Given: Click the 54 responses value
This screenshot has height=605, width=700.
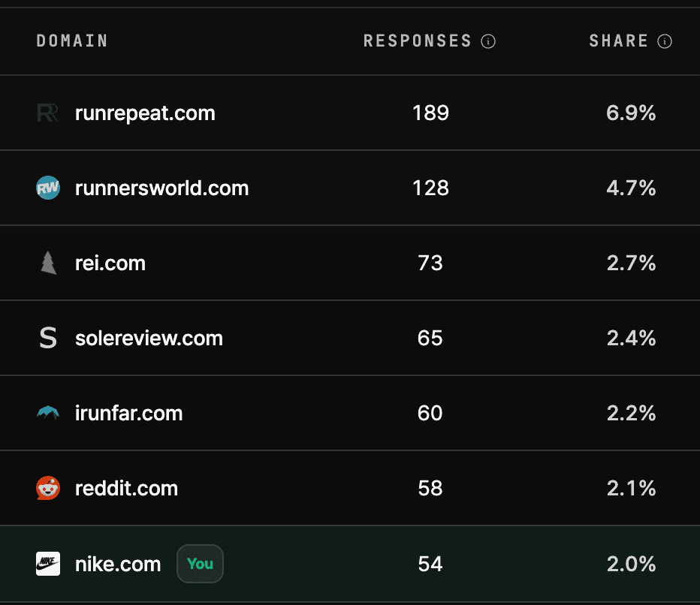Looking at the screenshot, I should pos(430,564).
